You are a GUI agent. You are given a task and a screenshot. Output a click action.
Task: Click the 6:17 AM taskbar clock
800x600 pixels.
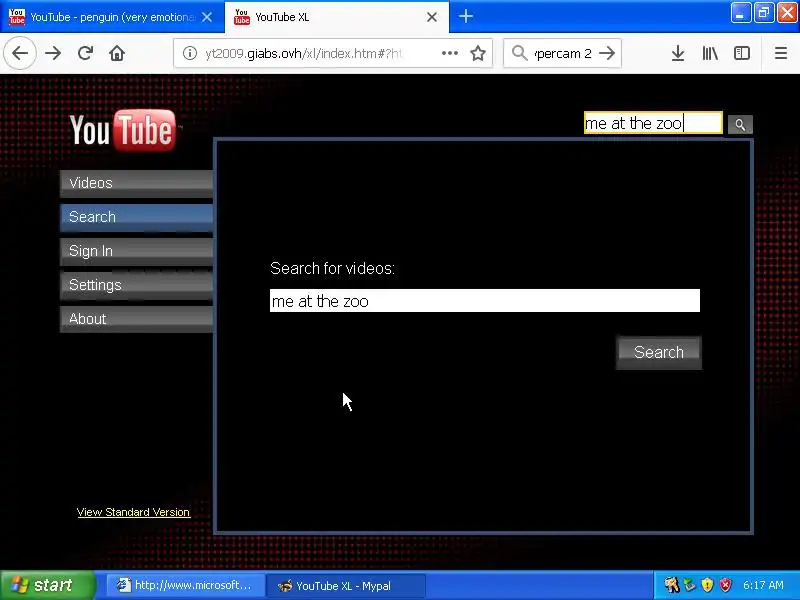point(763,585)
